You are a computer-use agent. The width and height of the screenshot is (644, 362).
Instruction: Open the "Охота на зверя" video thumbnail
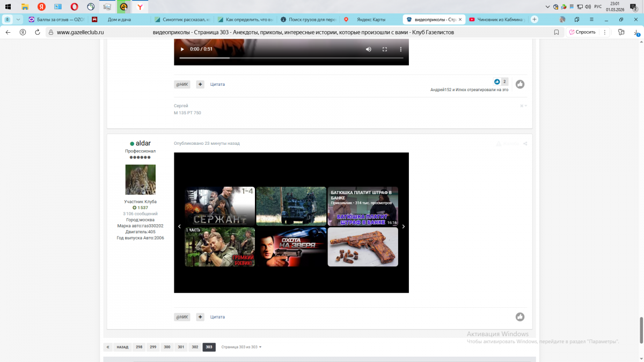[x=291, y=247]
